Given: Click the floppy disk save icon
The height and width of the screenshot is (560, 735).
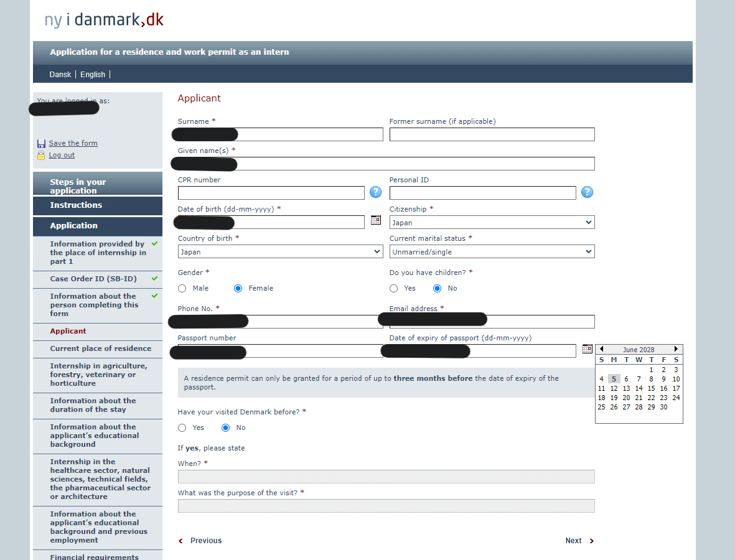Looking at the screenshot, I should pos(41,143).
